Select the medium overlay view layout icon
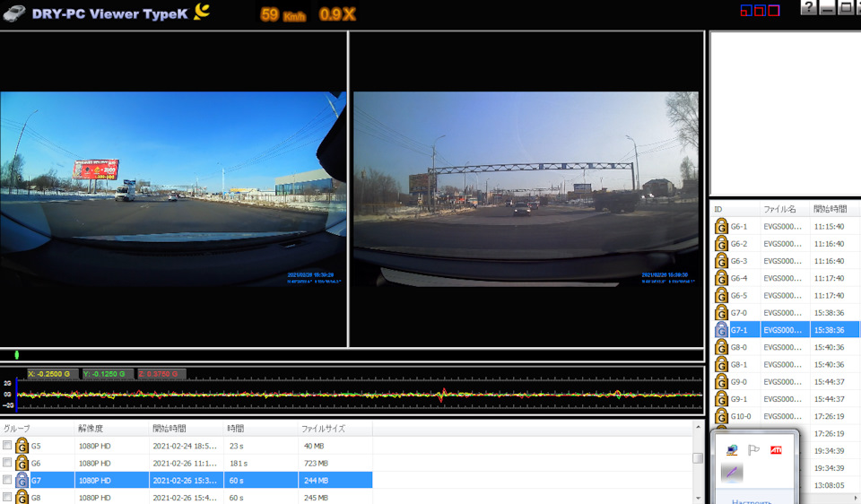The image size is (861, 504). click(x=760, y=11)
